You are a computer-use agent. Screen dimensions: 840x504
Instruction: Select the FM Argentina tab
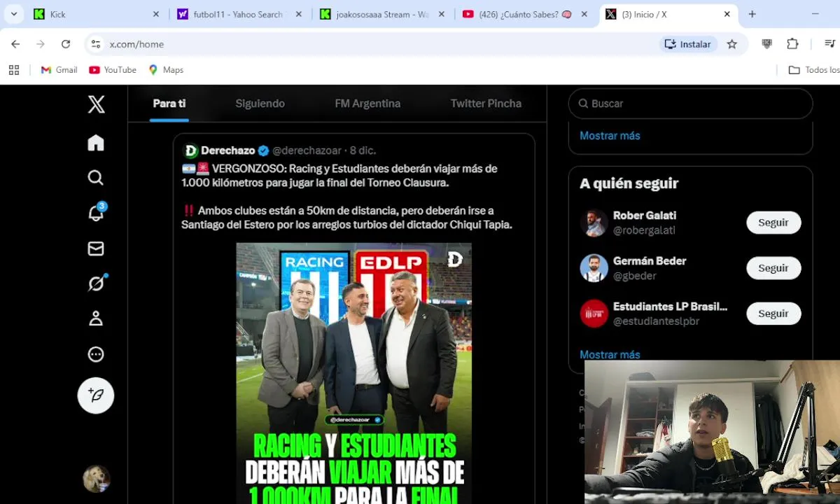[367, 104]
